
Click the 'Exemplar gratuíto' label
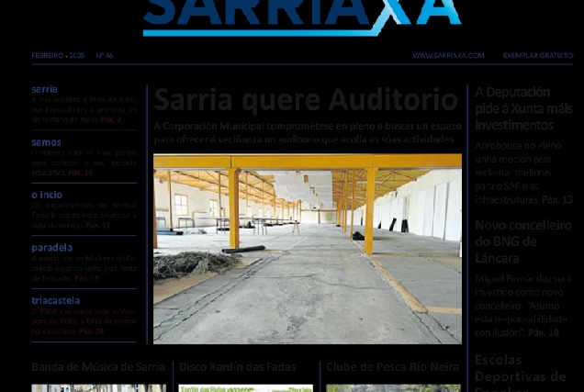[x=537, y=56]
